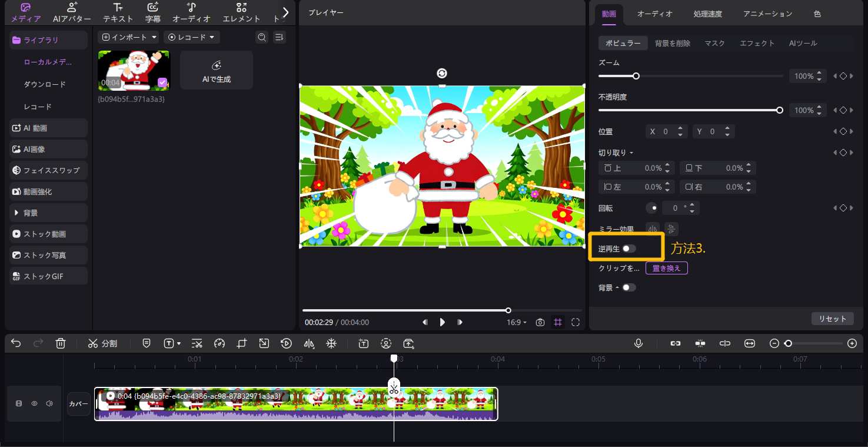Play the video in the player

tap(443, 322)
